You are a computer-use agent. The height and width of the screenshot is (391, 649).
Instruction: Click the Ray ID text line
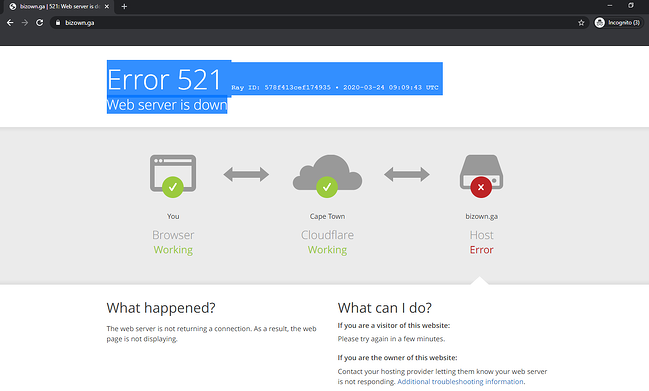(x=335, y=87)
